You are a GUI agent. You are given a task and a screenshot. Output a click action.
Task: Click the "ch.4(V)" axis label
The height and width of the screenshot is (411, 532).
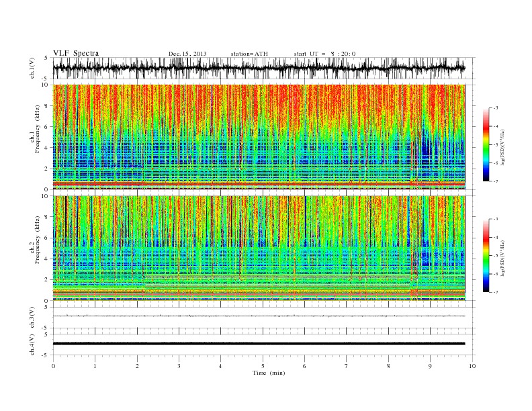click(x=32, y=345)
